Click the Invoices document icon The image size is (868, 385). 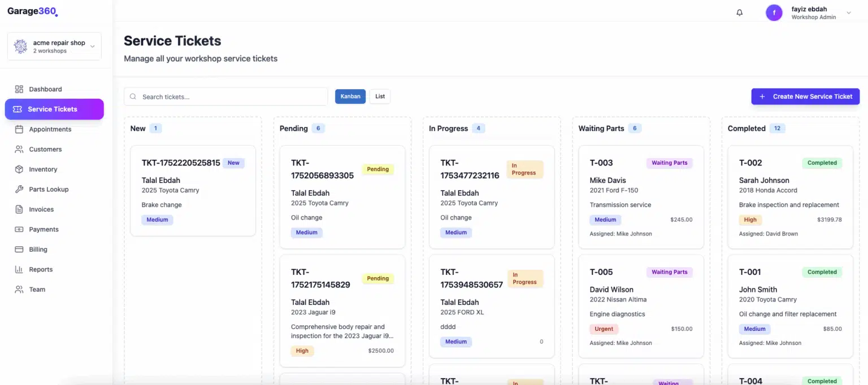[19, 209]
